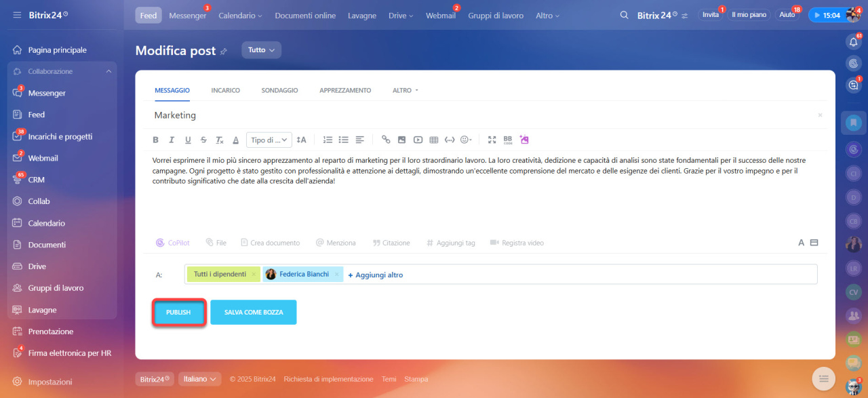Screen dimensions: 868x398
Task: Expand editor to fullscreen mode
Action: (x=492, y=140)
